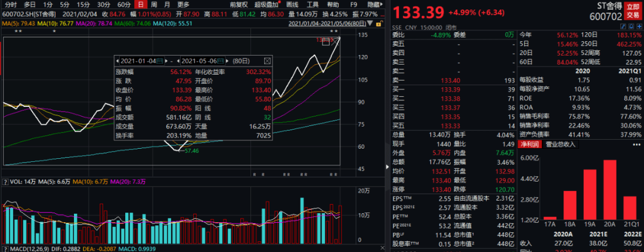The width and height of the screenshot is (644, 252).
Task: Select the 1分 period
Action: click(48, 5)
